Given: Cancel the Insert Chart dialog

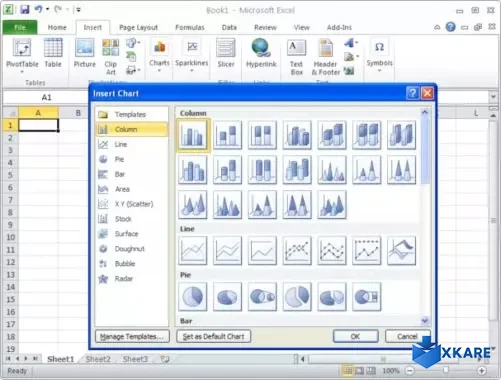Looking at the screenshot, I should click(407, 336).
